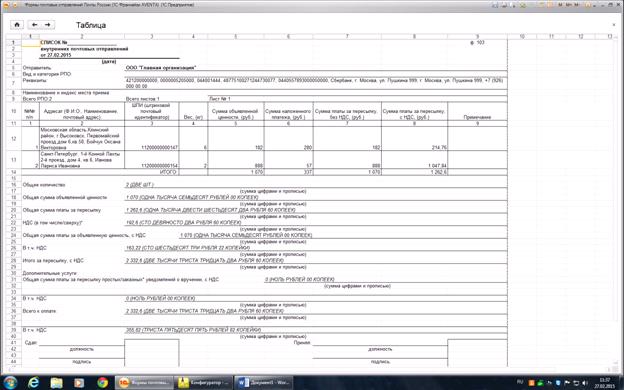
Task: Go to the home page icon
Action: point(17,25)
